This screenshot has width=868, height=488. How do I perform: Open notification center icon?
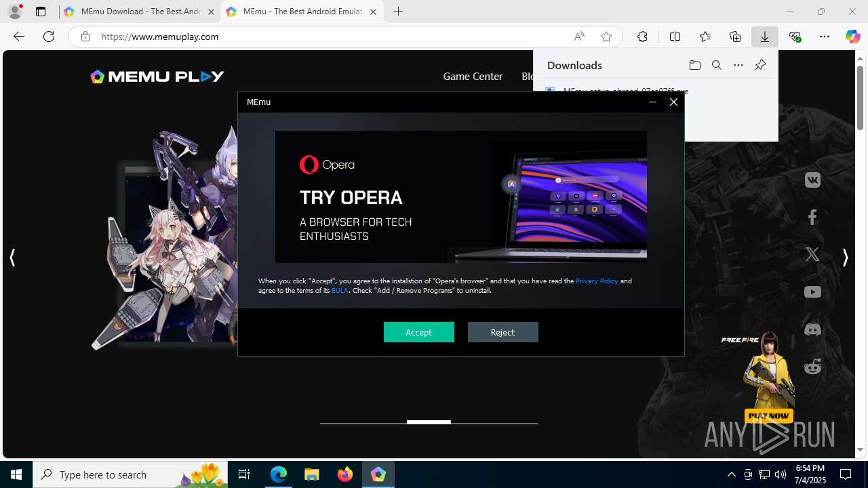pos(846,474)
